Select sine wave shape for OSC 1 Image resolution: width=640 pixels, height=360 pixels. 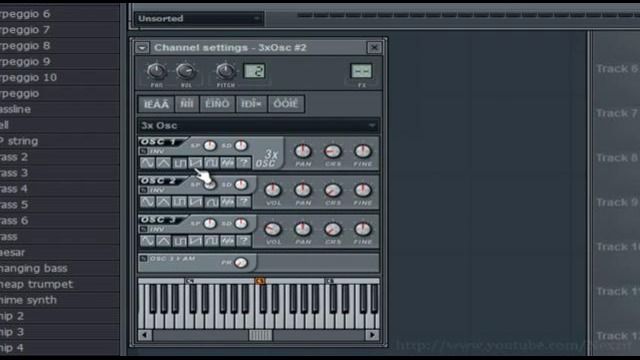point(147,163)
